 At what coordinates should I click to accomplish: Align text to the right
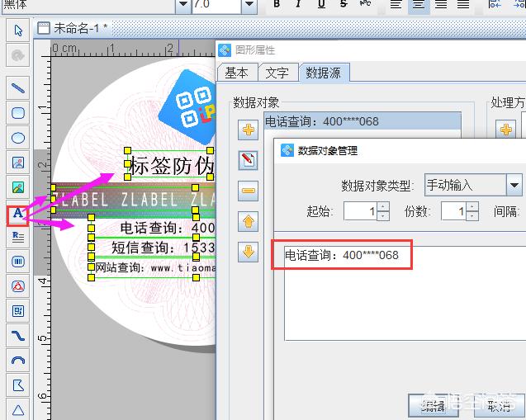(x=441, y=5)
